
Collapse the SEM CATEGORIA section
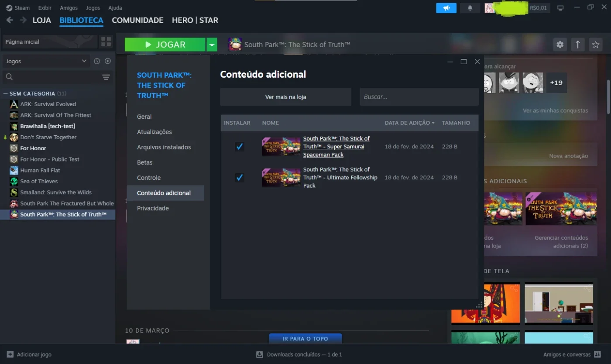[5, 93]
